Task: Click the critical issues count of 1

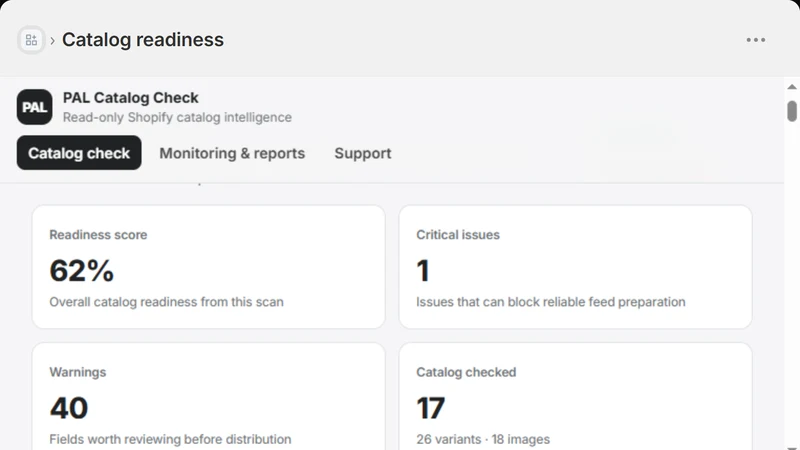Action: pyautogui.click(x=423, y=270)
